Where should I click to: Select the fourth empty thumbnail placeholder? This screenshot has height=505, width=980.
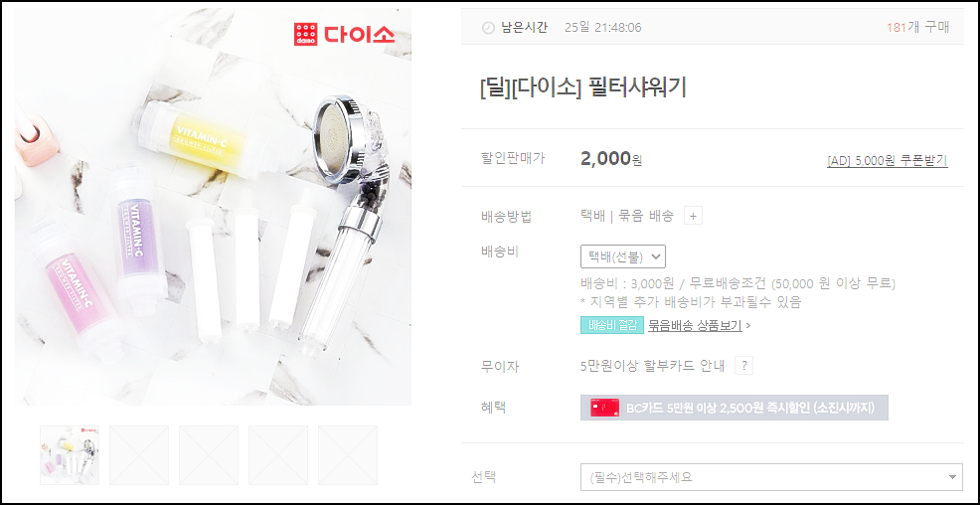pos(278,455)
